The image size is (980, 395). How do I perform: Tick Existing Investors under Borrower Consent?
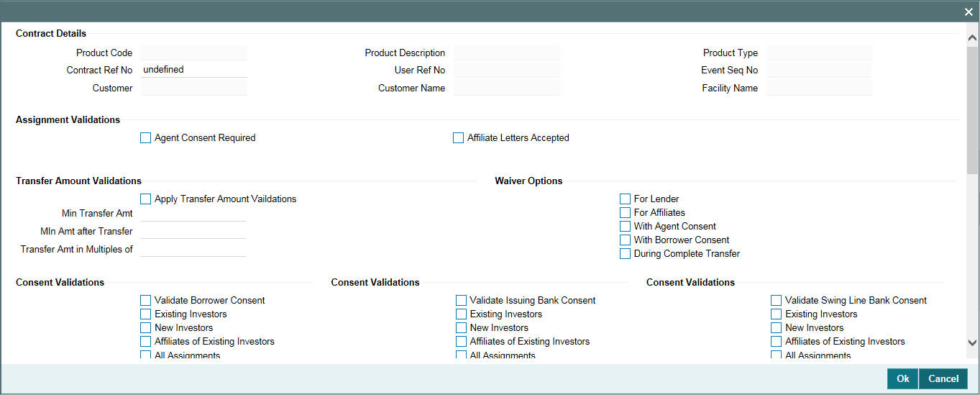146,314
